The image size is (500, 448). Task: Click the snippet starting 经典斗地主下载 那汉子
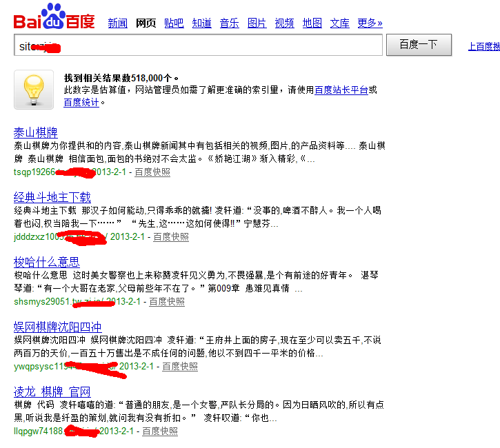(x=198, y=217)
